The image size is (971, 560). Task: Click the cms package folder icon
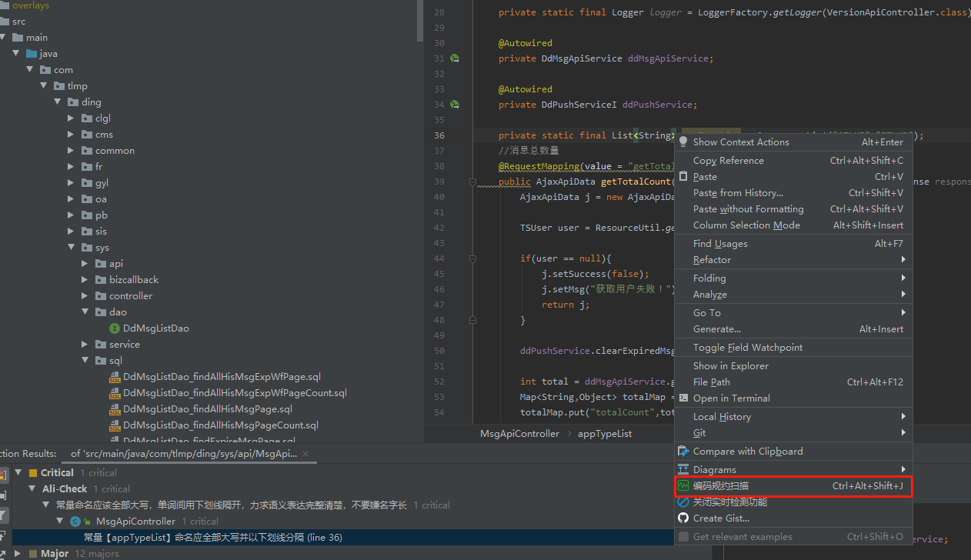coord(86,135)
